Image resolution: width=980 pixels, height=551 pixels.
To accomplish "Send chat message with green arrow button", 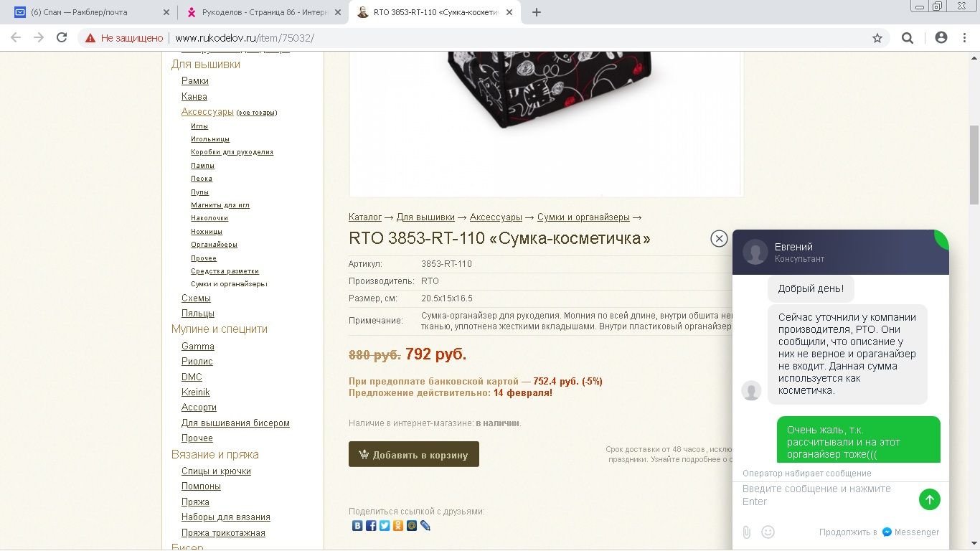I will [x=929, y=499].
